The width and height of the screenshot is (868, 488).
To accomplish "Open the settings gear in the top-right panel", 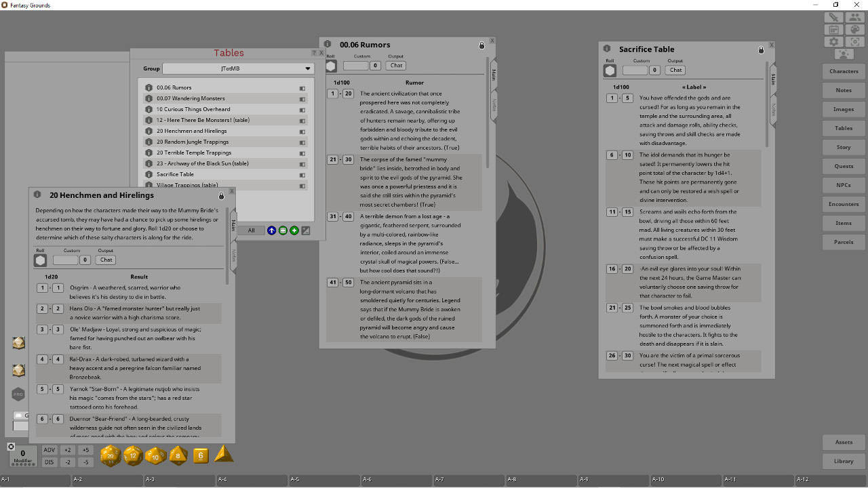I will pyautogui.click(x=833, y=41).
